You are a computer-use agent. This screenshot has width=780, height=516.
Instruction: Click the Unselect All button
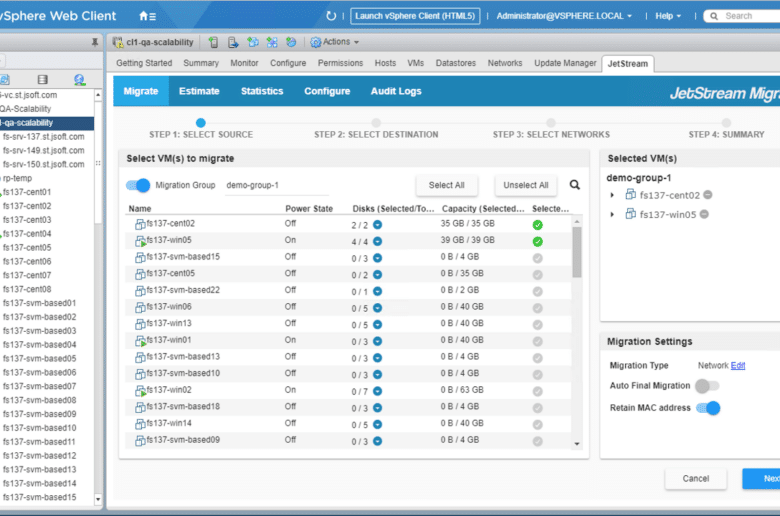[526, 185]
